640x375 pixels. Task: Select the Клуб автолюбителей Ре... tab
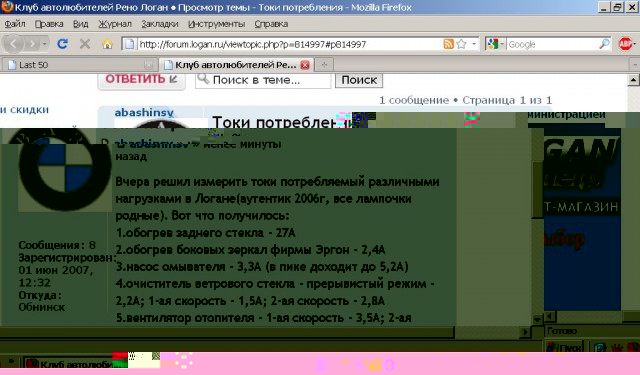(236, 64)
